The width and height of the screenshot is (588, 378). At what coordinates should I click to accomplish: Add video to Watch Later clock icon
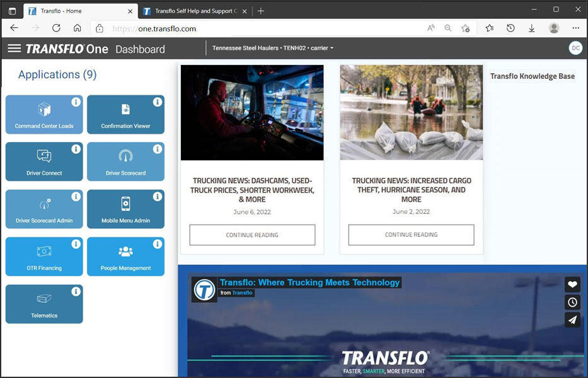click(x=572, y=302)
